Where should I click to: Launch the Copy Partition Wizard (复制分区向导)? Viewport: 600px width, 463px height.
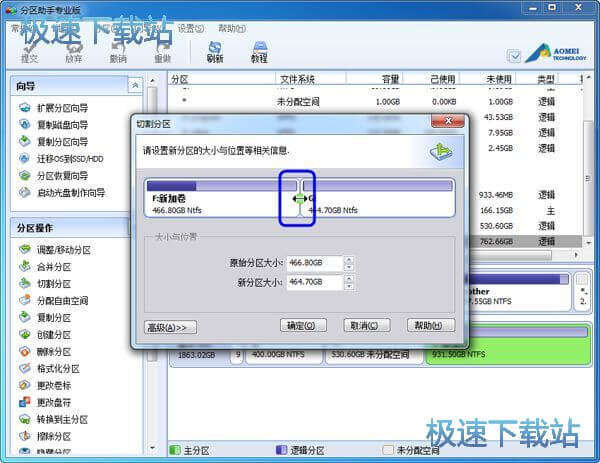coord(54,142)
